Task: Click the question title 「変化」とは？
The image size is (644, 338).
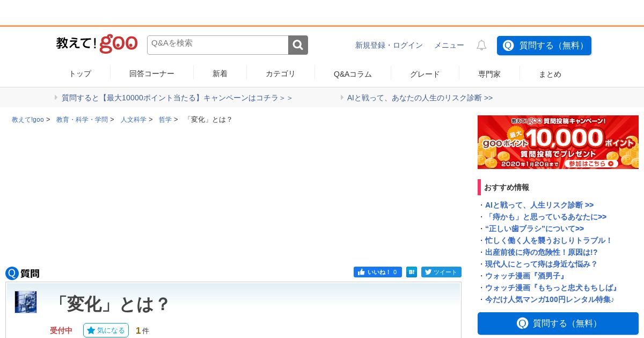Action: [x=110, y=304]
